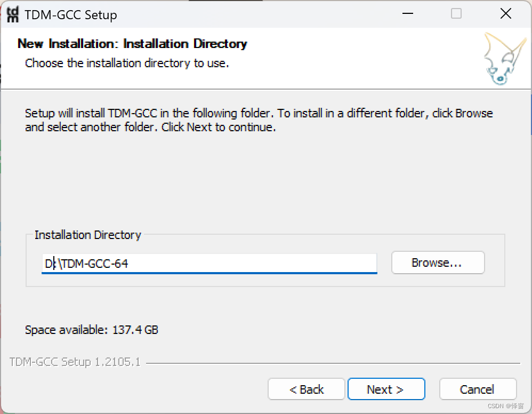The width and height of the screenshot is (532, 414).
Task: Click the 'Setup will install TDM-GCC' instruction paragraph
Action: coord(259,120)
